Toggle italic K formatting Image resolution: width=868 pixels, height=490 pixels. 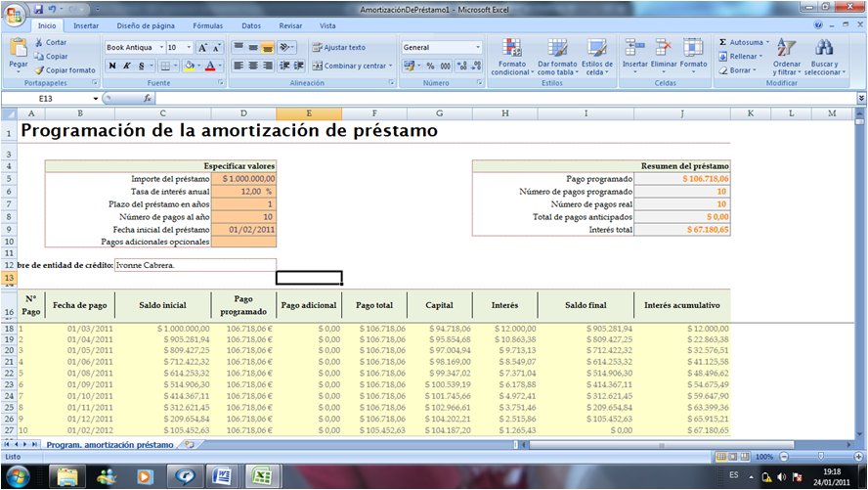[x=127, y=66]
